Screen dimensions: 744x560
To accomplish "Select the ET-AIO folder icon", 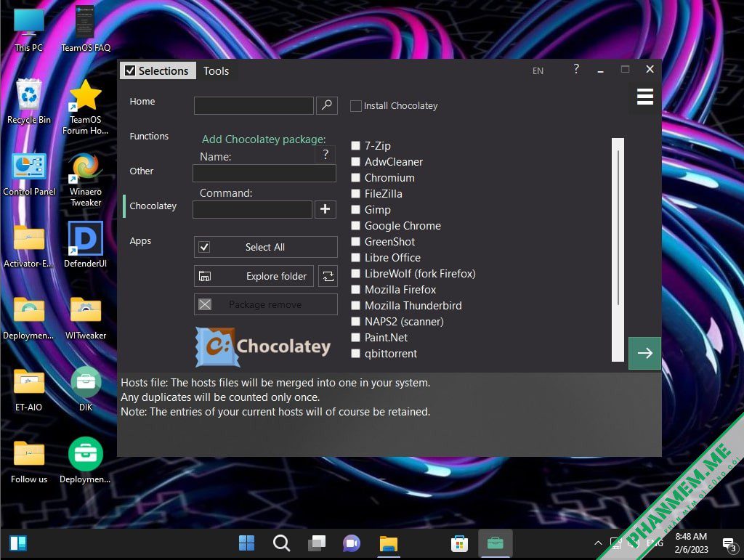I will point(28,390).
